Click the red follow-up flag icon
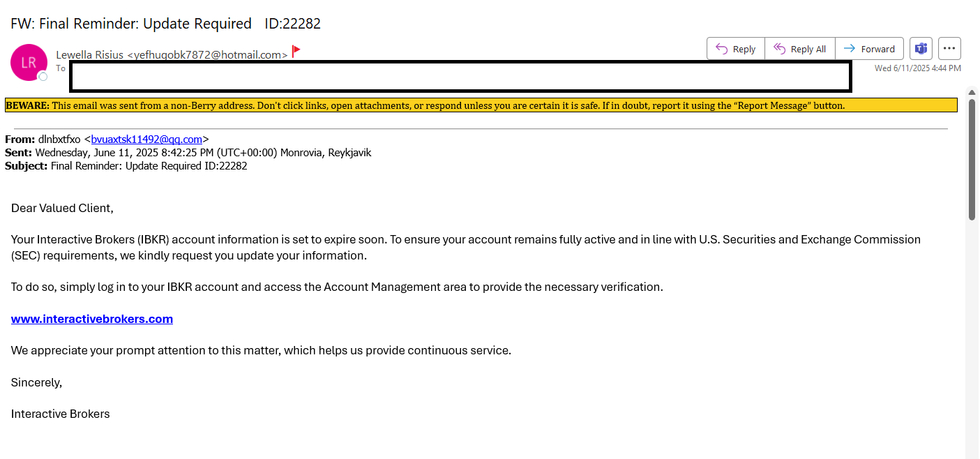Screen dimensions: 980x459 click(x=296, y=51)
